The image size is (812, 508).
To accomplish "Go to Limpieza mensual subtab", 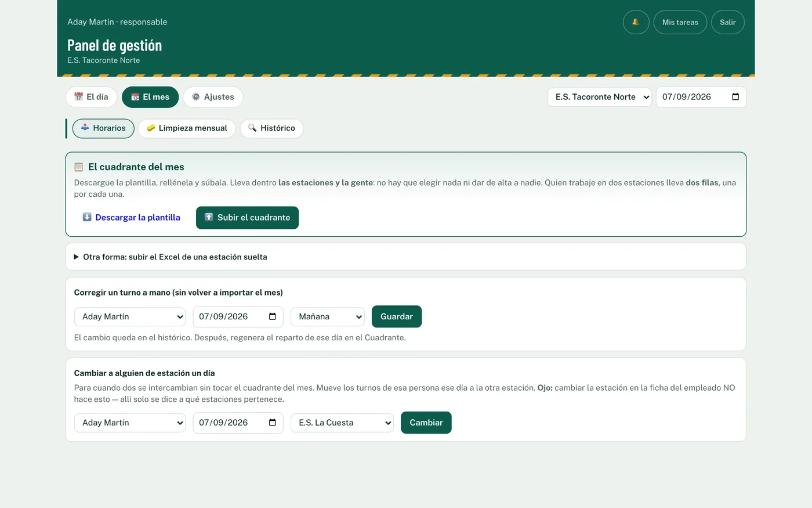I will click(x=187, y=128).
